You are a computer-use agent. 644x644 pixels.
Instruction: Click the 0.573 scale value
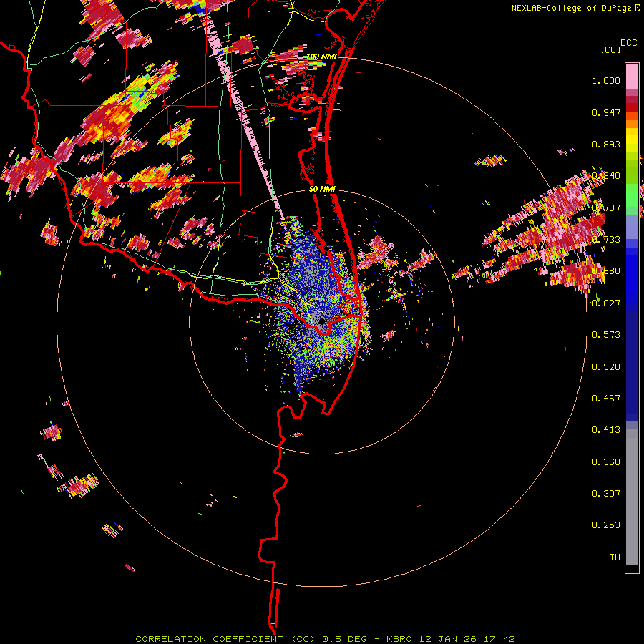pos(606,334)
